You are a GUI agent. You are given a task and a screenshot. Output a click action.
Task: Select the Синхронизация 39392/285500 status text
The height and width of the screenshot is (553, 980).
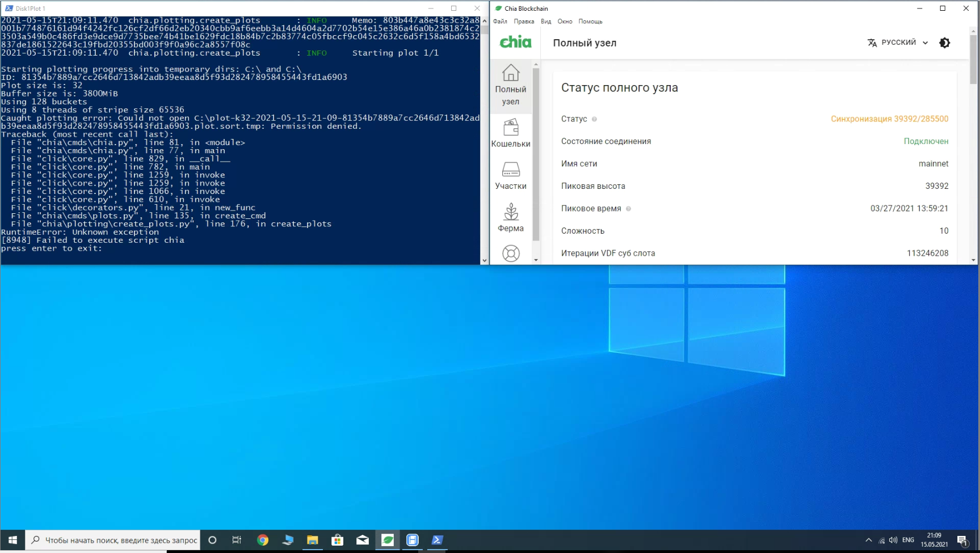889,119
